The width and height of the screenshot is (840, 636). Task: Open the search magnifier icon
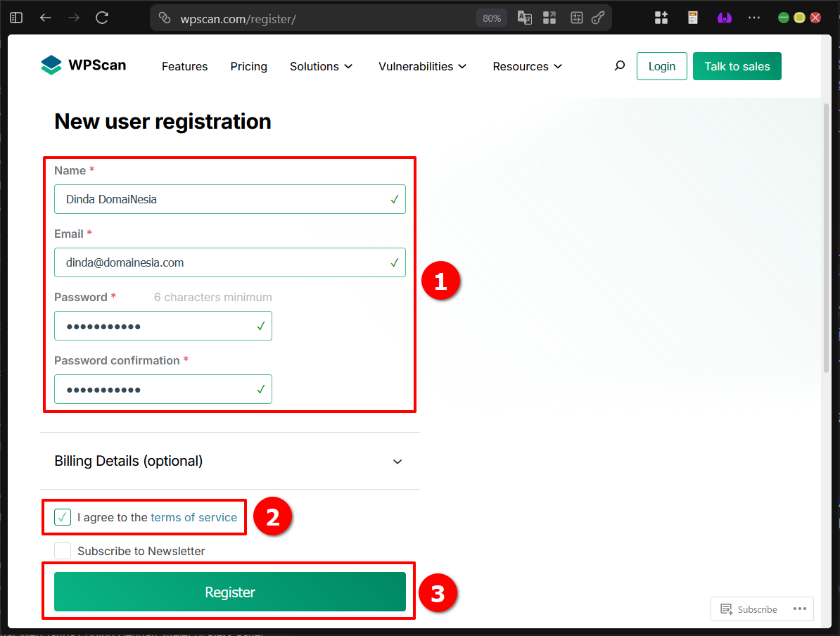pyautogui.click(x=620, y=65)
